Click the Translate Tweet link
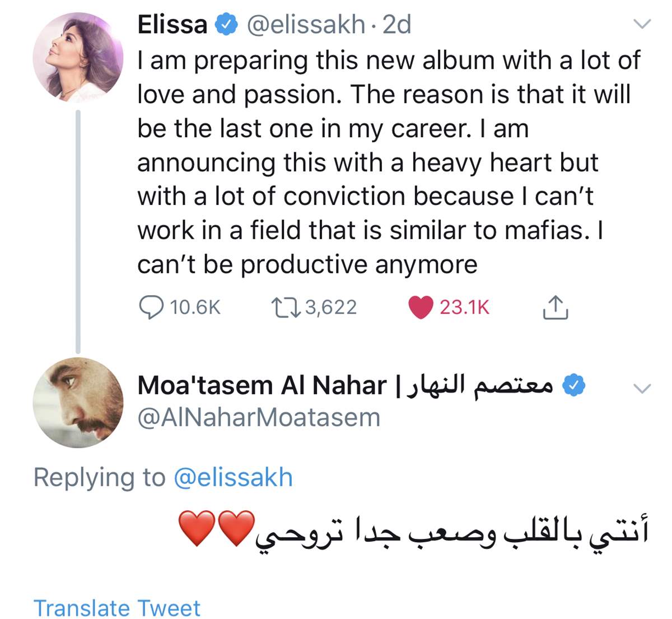This screenshot has width=672, height=619. pyautogui.click(x=117, y=608)
